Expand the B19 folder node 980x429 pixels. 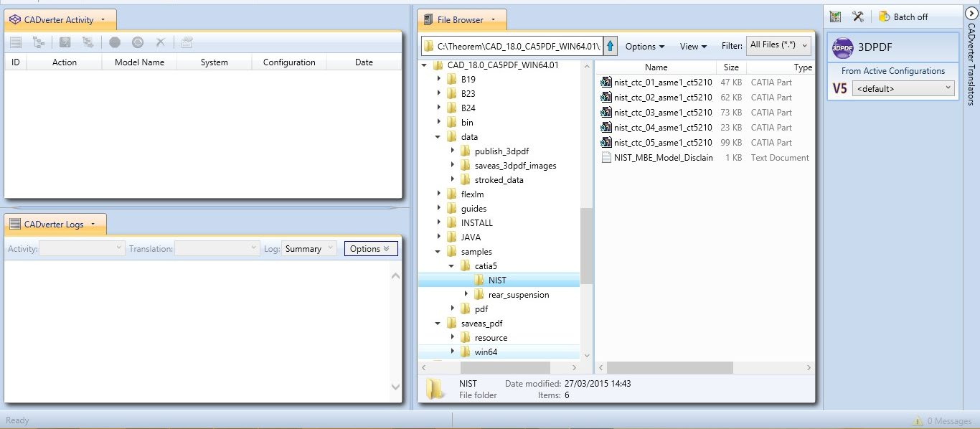coord(438,80)
